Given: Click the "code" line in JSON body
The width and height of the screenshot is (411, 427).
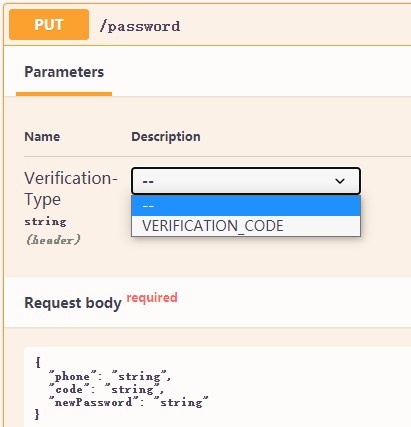Looking at the screenshot, I should [x=106, y=389].
